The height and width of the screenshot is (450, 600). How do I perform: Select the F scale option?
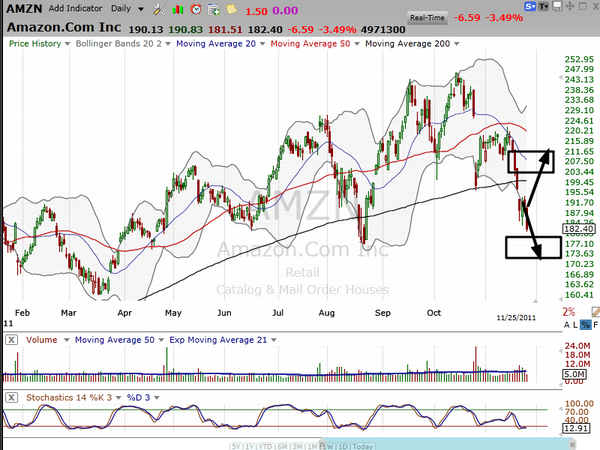point(595,325)
